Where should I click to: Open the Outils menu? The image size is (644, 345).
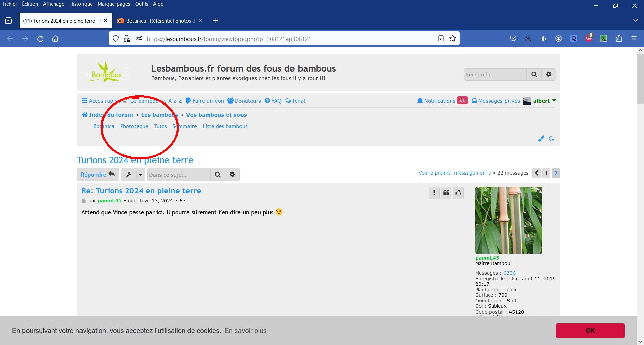(141, 4)
